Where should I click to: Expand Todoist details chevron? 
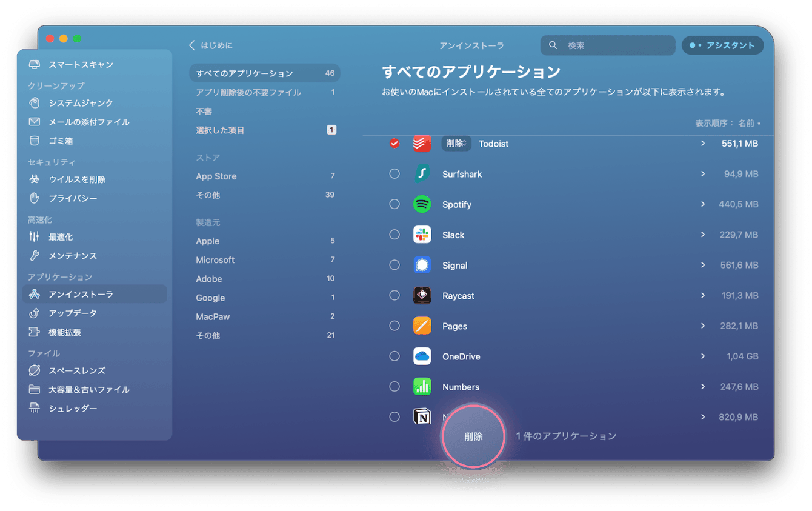click(703, 144)
